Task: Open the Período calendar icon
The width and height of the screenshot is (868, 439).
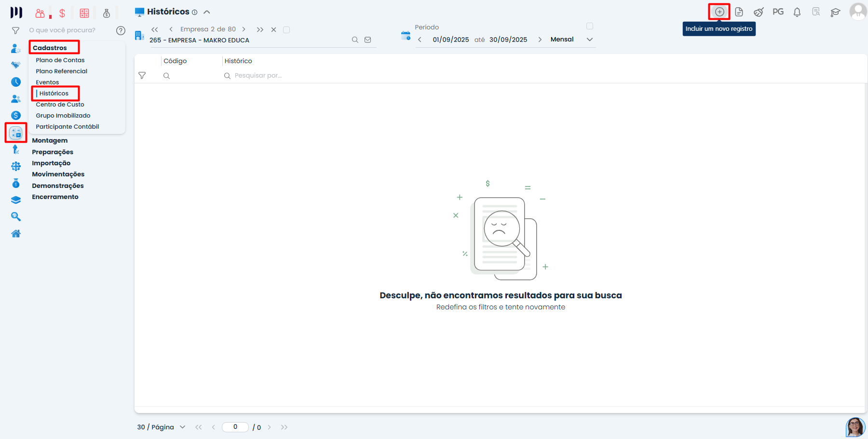Action: pos(406,35)
